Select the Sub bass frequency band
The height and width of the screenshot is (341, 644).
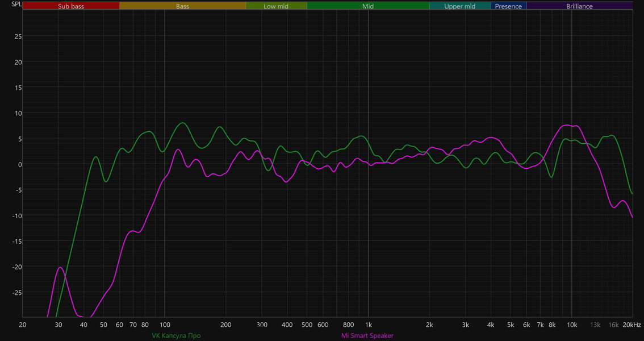point(71,6)
